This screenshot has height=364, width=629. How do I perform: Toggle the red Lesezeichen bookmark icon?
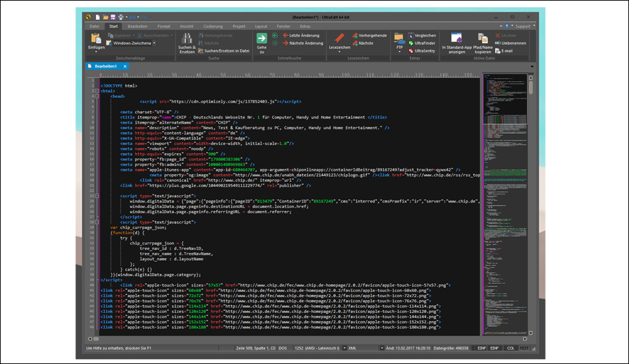tap(340, 38)
